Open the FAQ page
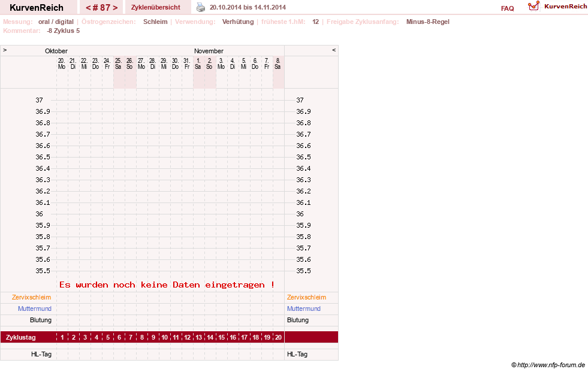This screenshot has width=588, height=372. 507,8
